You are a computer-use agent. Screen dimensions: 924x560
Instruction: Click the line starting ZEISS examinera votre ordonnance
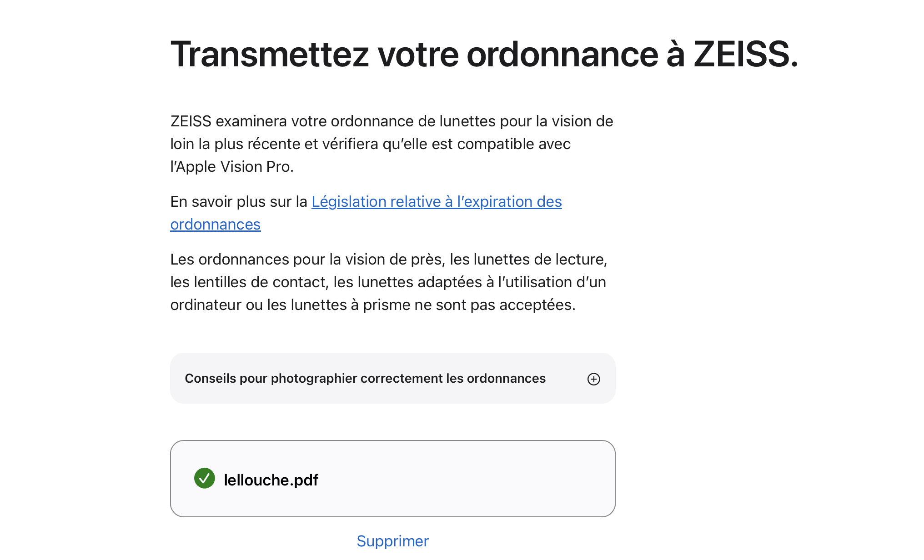pos(392,121)
